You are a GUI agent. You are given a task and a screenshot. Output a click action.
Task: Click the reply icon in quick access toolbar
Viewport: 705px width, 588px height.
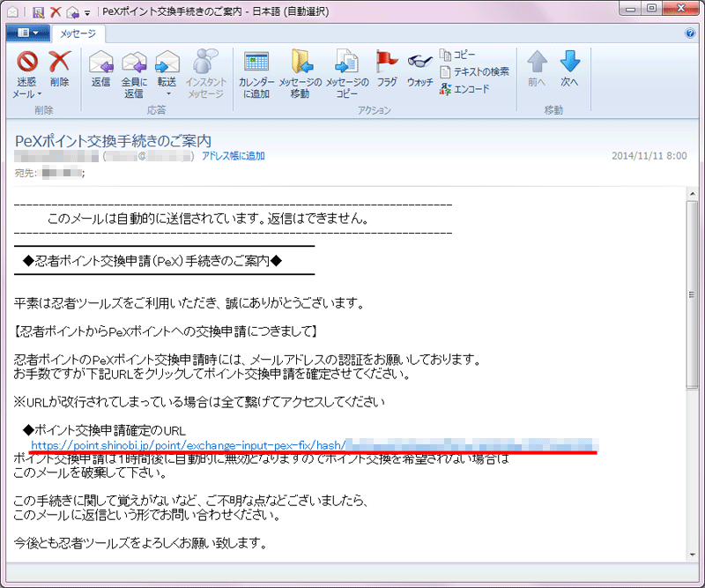point(72,12)
